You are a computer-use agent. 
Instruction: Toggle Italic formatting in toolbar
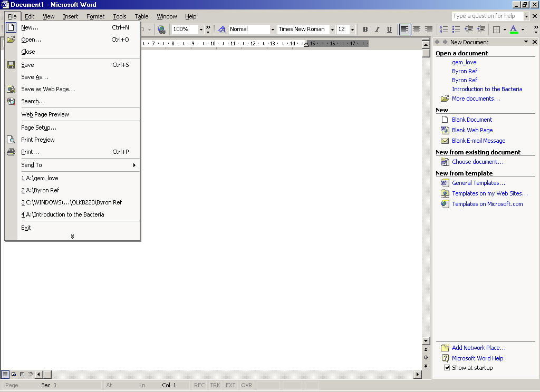(x=377, y=30)
